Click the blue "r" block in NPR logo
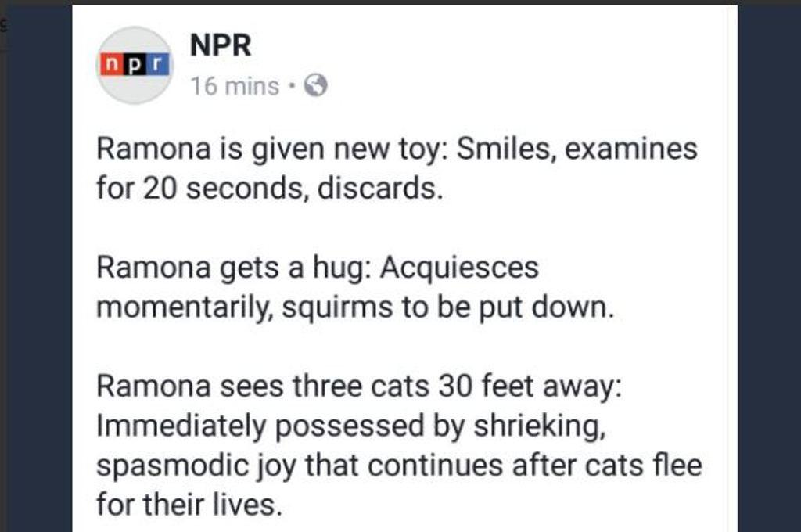801x532 pixels. click(159, 64)
